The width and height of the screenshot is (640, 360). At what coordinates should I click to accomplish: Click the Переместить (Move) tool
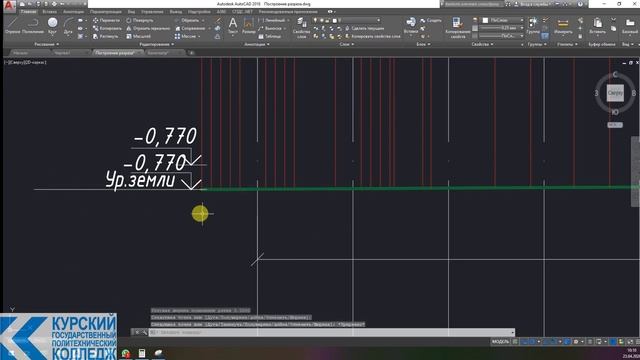point(107,20)
